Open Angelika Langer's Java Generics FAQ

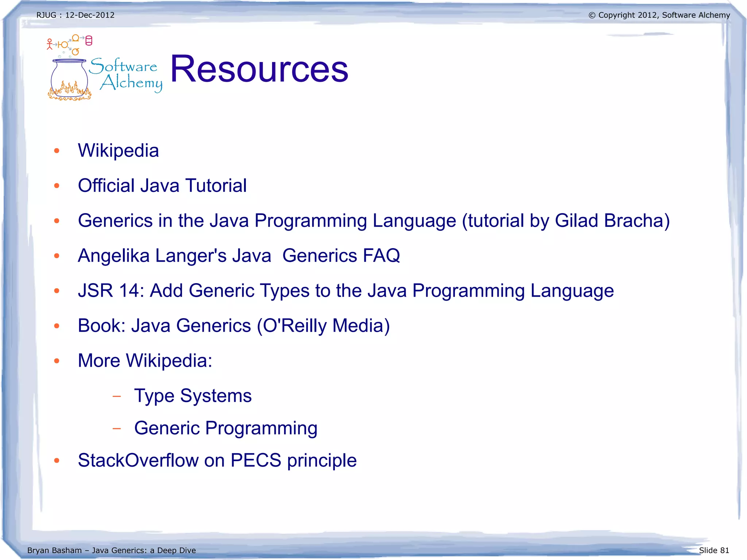(239, 256)
